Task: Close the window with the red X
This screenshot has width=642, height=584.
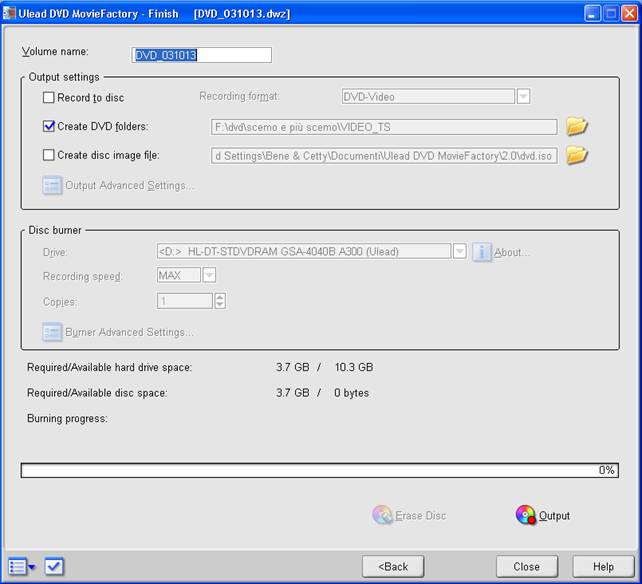Action: pyautogui.click(x=629, y=14)
